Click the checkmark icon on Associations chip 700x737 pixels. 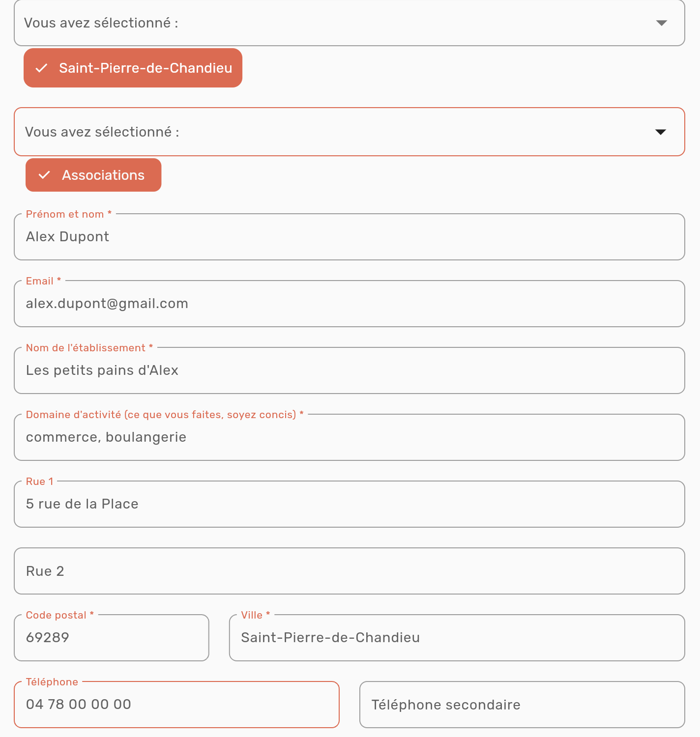pos(44,175)
